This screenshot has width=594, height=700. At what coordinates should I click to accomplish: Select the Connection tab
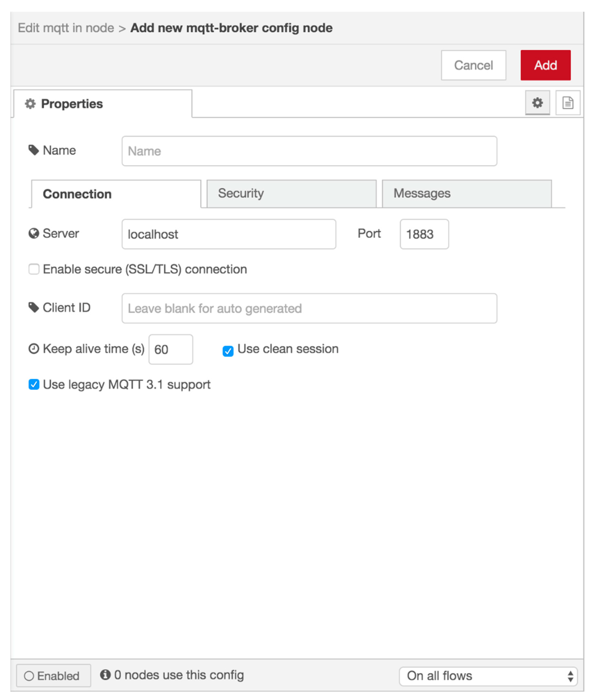pyautogui.click(x=116, y=194)
